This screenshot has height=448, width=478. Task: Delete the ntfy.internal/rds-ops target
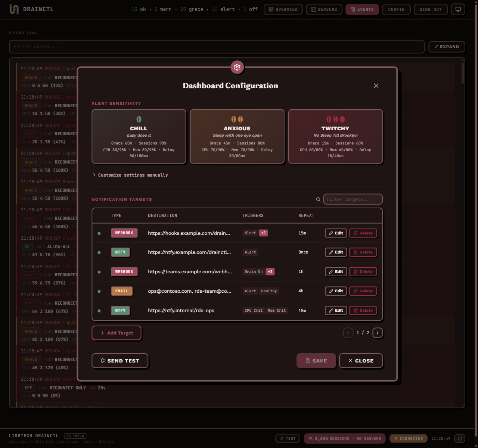coord(363,311)
